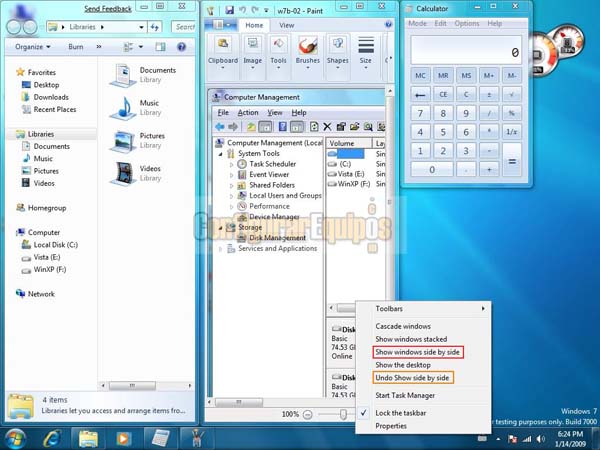Open the Music library icon

click(x=124, y=108)
